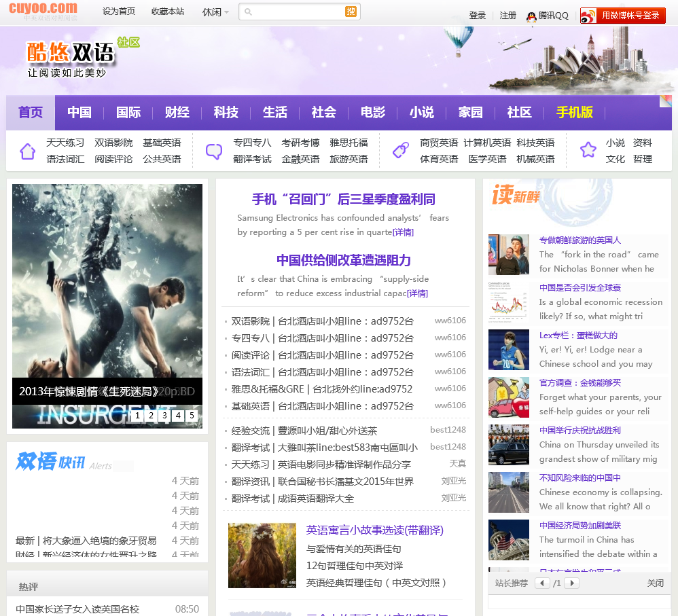
Task: Click the orange search button icon
Action: click(x=351, y=12)
